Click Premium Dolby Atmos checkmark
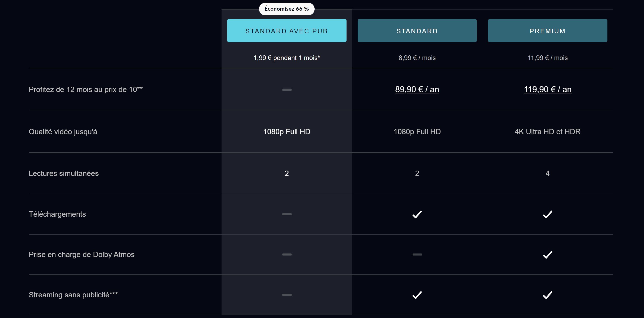The width and height of the screenshot is (644, 318). pyautogui.click(x=547, y=255)
